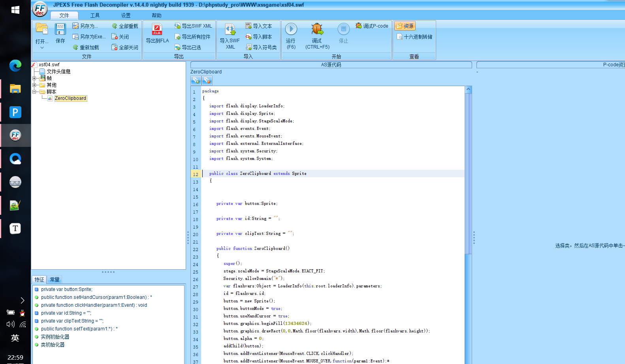Screen dimensions: 625x364
Task: Click 导出已选 export selected
Action: pyautogui.click(x=188, y=47)
